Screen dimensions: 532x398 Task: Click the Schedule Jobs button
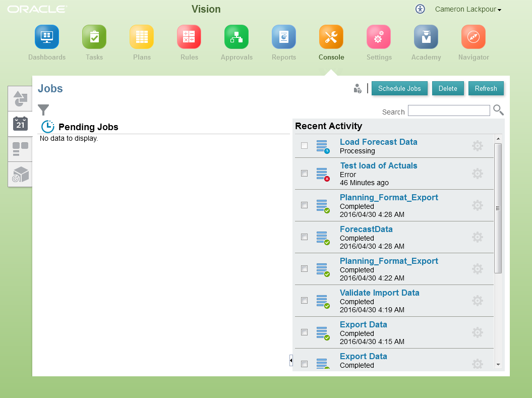399,89
